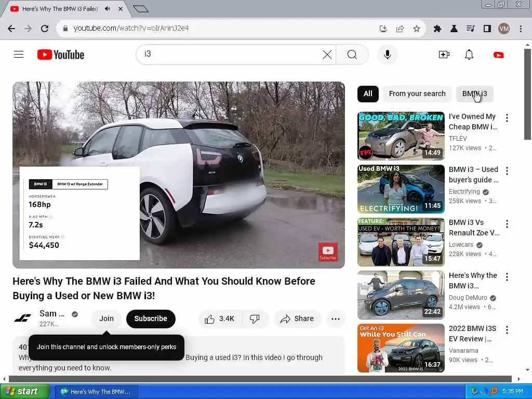
Task: Click the Lovecars channel name
Action: 461,245
